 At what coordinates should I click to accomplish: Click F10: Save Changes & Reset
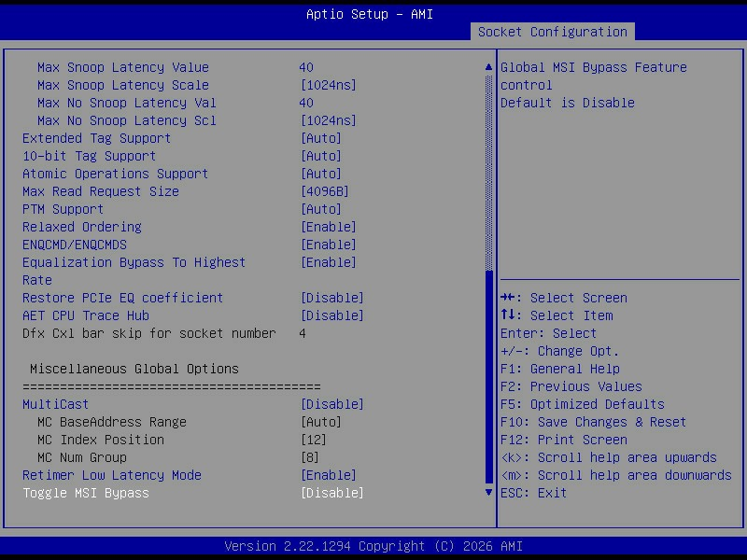(593, 422)
